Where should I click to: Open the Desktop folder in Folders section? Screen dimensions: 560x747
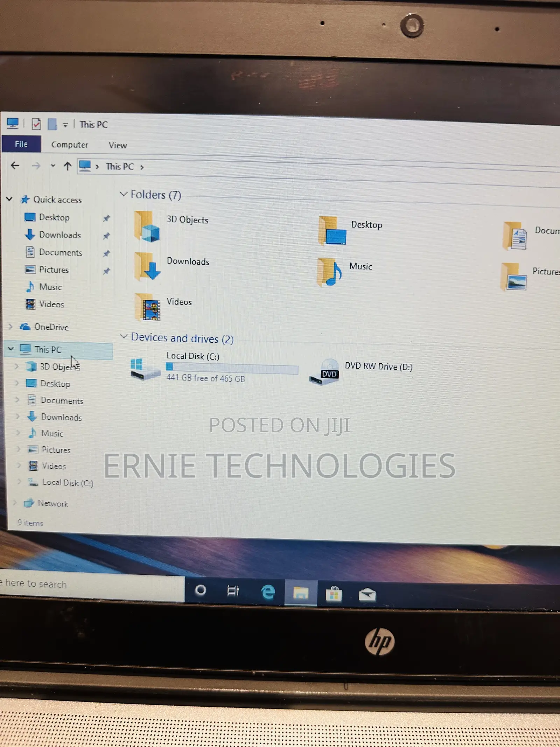point(332,231)
